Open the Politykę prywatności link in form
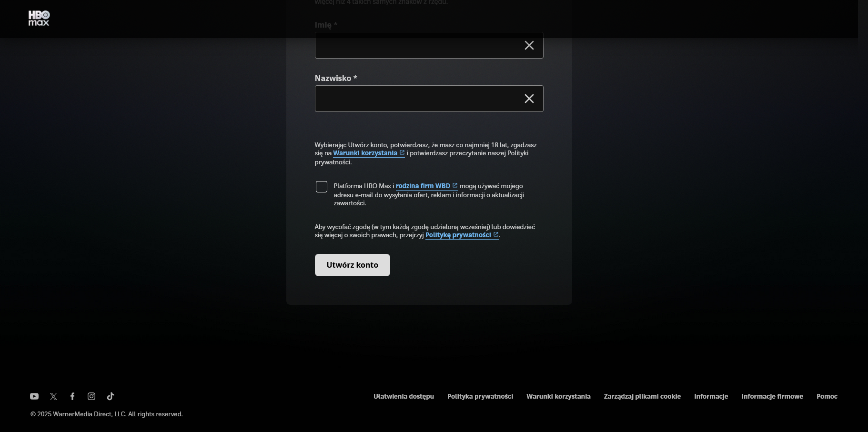 click(458, 235)
